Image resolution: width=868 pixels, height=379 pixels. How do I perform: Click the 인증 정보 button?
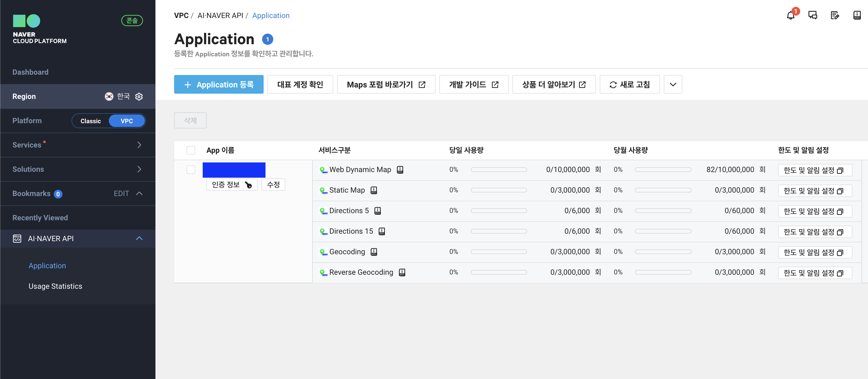232,185
